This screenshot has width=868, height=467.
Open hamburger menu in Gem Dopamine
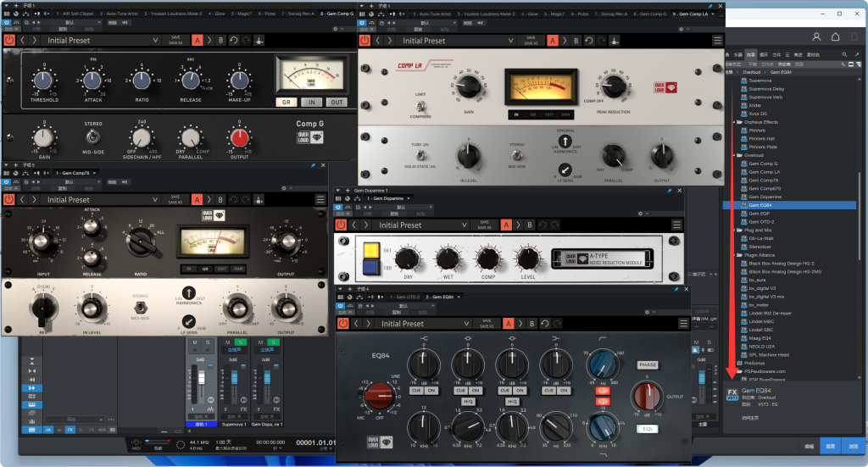pyautogui.click(x=676, y=225)
